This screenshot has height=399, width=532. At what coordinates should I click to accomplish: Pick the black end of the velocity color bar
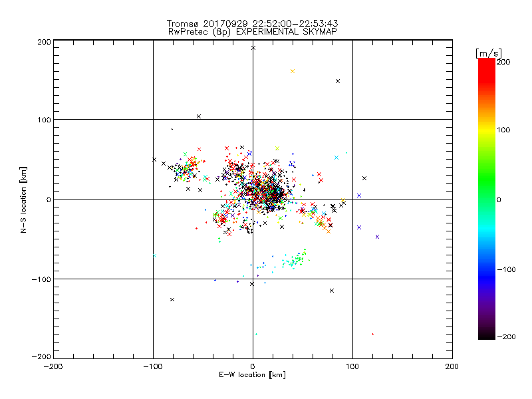coord(487,334)
